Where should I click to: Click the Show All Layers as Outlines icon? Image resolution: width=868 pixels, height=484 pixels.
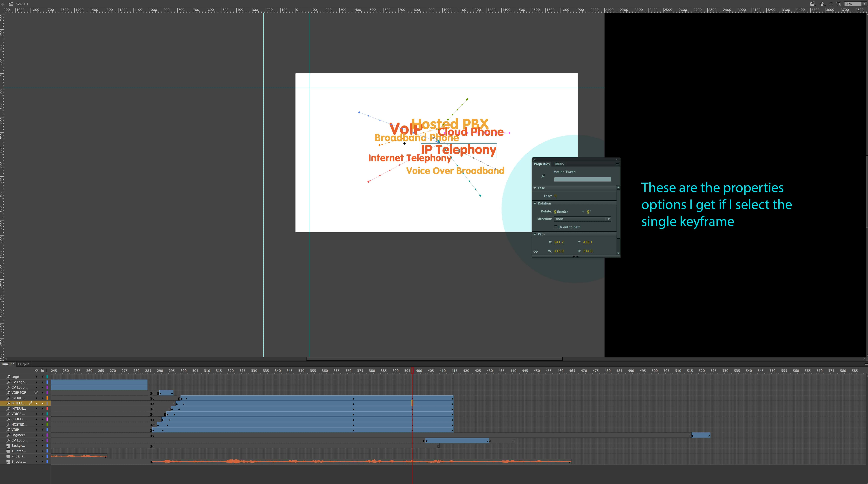click(47, 370)
